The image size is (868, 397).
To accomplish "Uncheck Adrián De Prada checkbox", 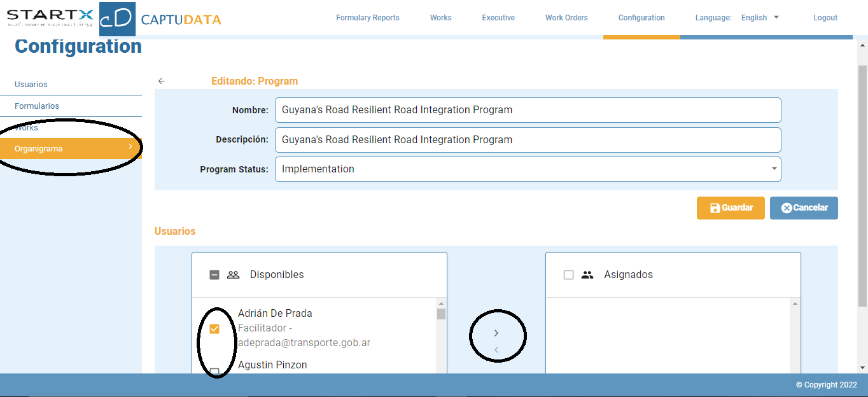I will 214,329.
